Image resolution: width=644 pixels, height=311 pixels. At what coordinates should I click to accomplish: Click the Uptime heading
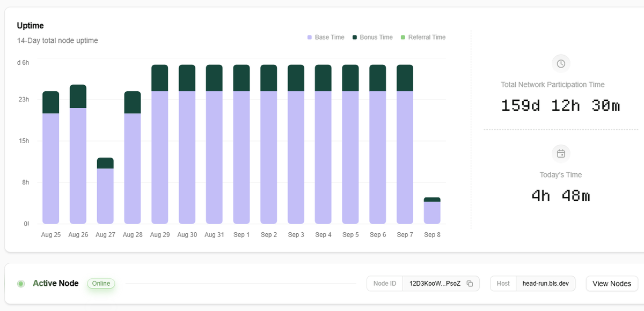point(31,26)
